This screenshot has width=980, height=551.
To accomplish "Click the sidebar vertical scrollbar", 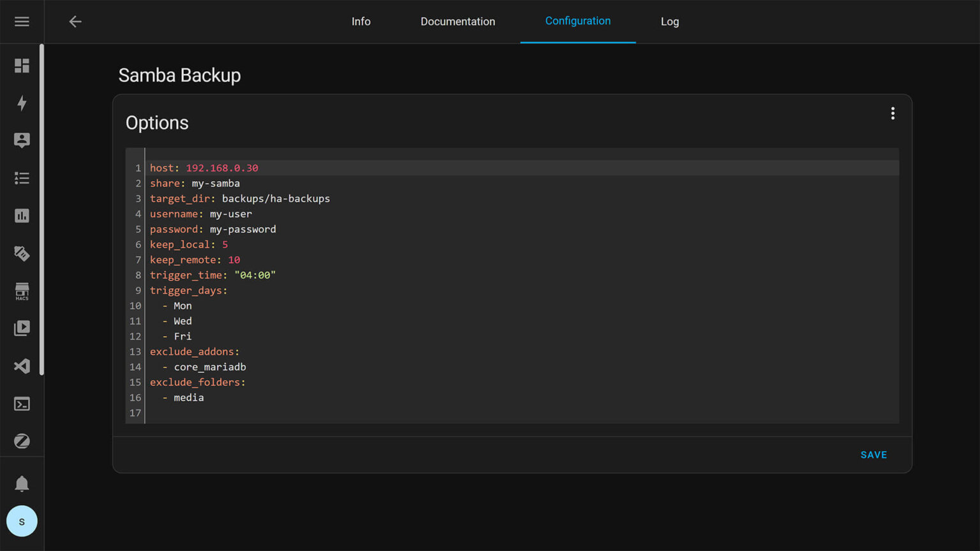I will click(41, 210).
